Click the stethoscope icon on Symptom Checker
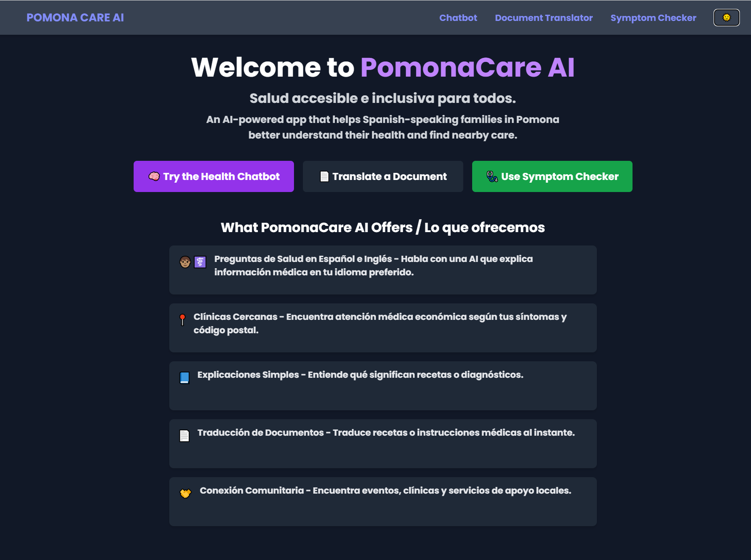Screen dimensions: 751x560 coord(492,176)
